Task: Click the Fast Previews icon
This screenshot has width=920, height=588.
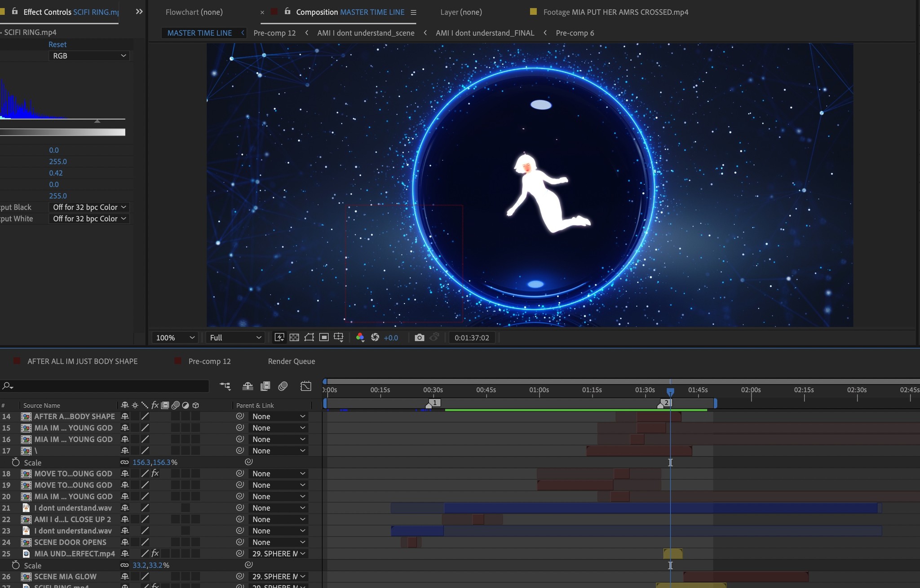Action: 279,338
